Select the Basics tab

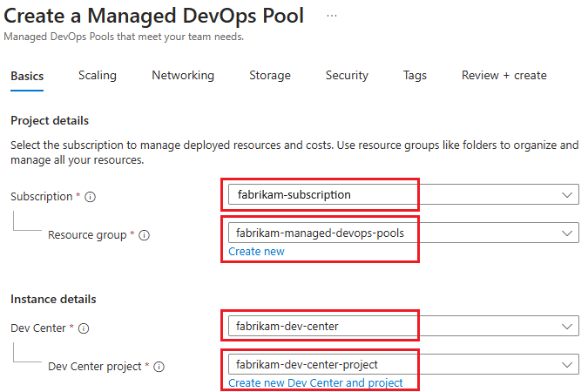(27, 76)
